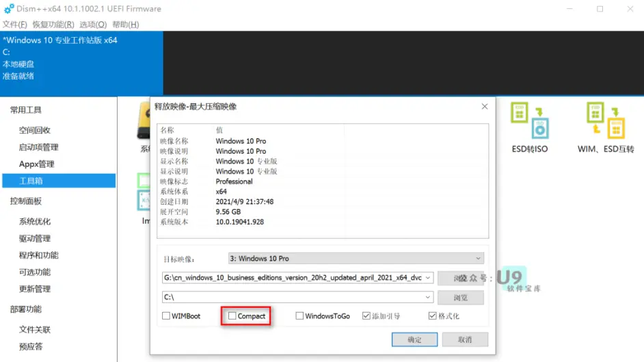Click the Dism++ gear icon in title bar
This screenshot has width=644, height=362.
9,9
